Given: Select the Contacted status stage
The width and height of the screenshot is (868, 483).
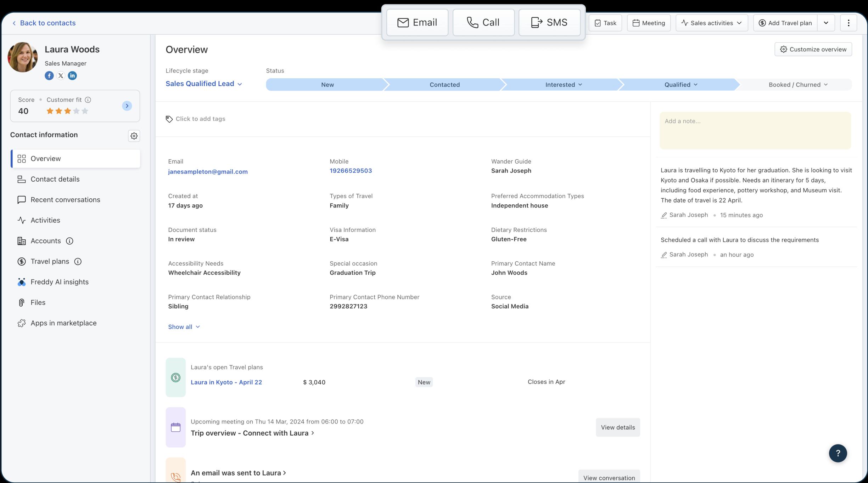Looking at the screenshot, I should (x=444, y=85).
